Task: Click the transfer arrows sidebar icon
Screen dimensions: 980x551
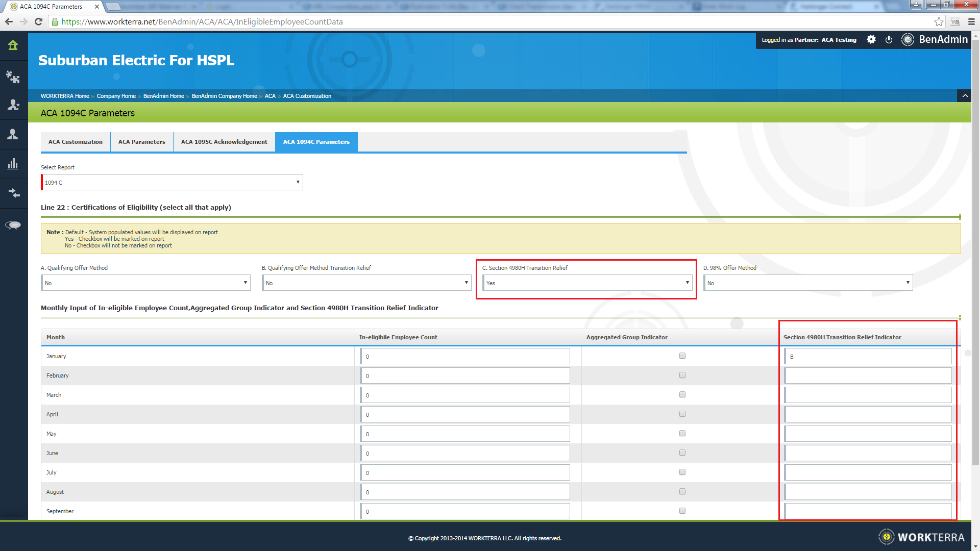Action: [13, 193]
